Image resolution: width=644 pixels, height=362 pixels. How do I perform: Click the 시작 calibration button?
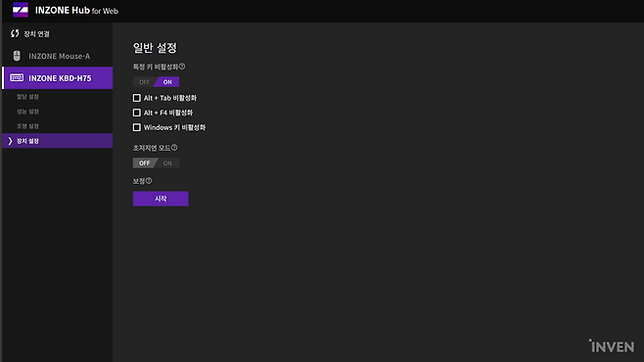pos(161,199)
